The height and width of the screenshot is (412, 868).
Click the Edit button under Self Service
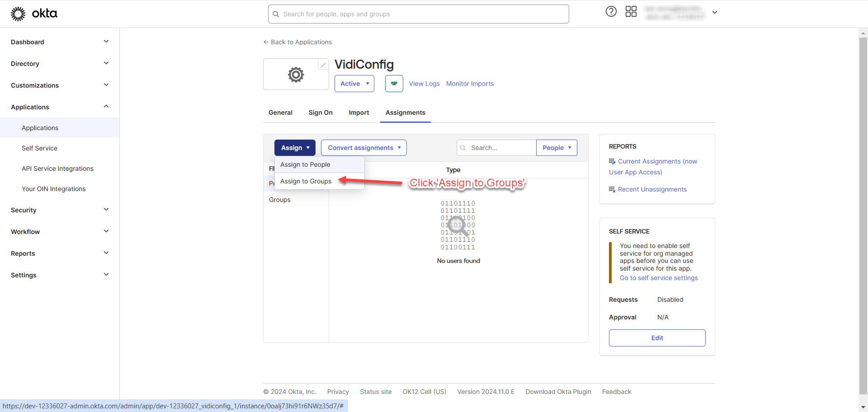pos(657,338)
